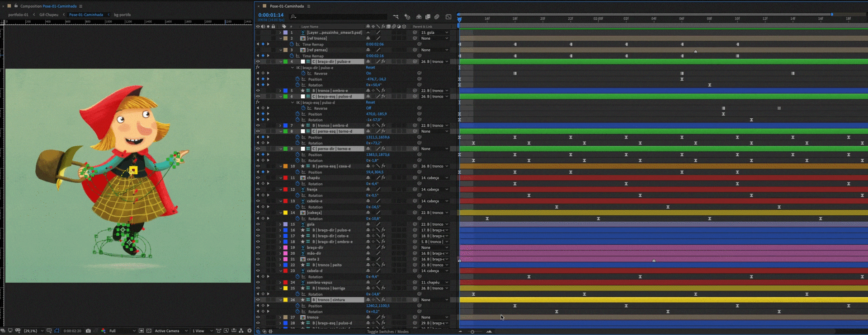
Task: Open the Graph Editor
Action: 448,17
